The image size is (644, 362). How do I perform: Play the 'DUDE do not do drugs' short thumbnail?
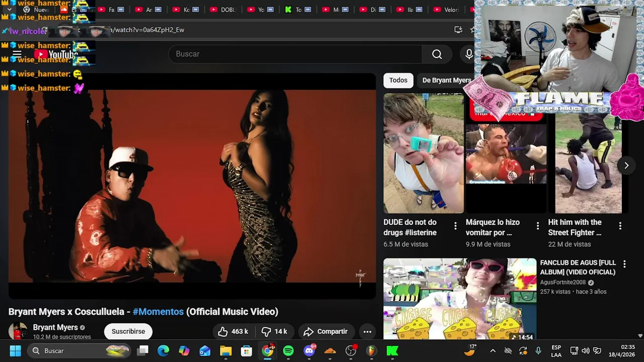pos(424,153)
